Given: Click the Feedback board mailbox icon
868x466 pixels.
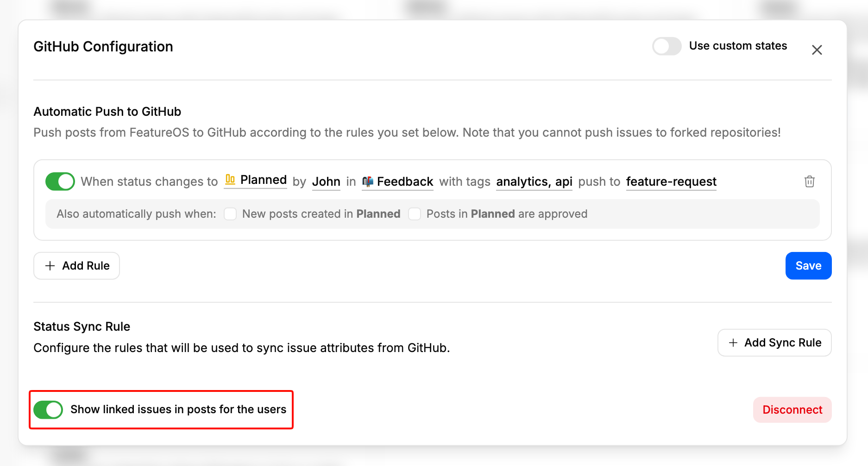Looking at the screenshot, I should click(x=368, y=182).
